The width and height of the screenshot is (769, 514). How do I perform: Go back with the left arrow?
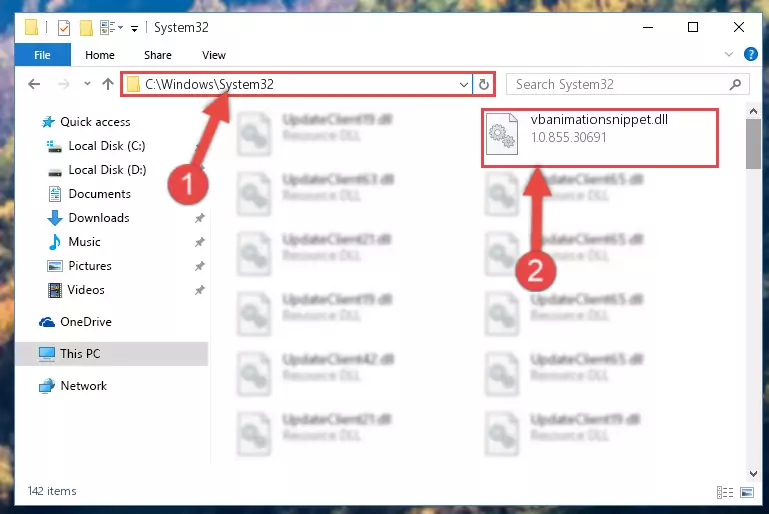pos(34,84)
